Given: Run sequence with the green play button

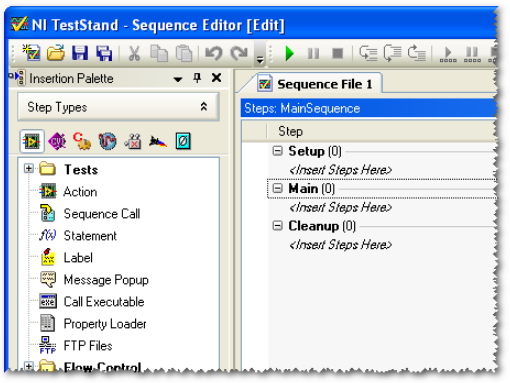Looking at the screenshot, I should pos(289,53).
